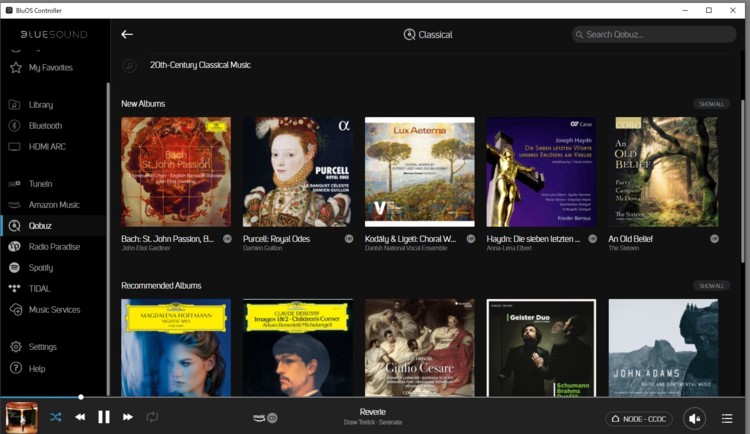Click in the Search Qobuz field
This screenshot has width=750, height=434.
(654, 34)
